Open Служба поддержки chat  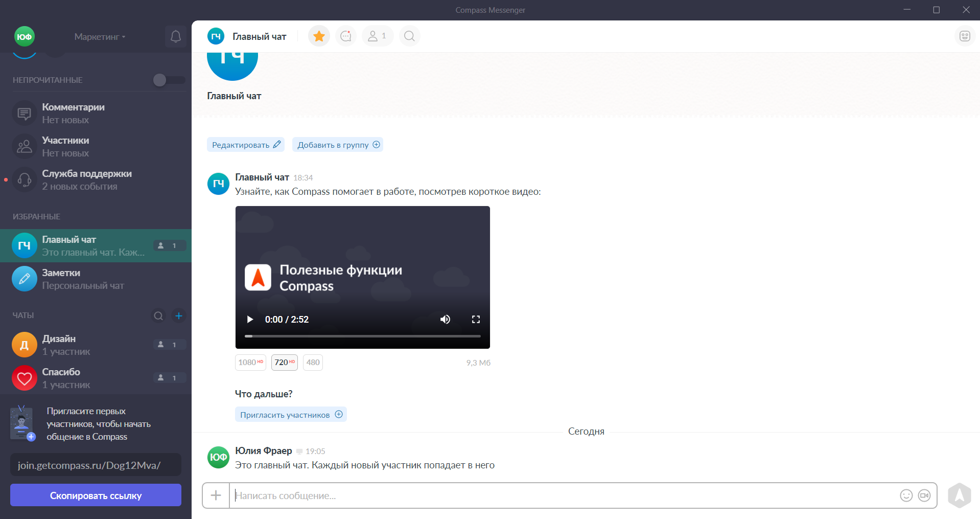point(96,179)
